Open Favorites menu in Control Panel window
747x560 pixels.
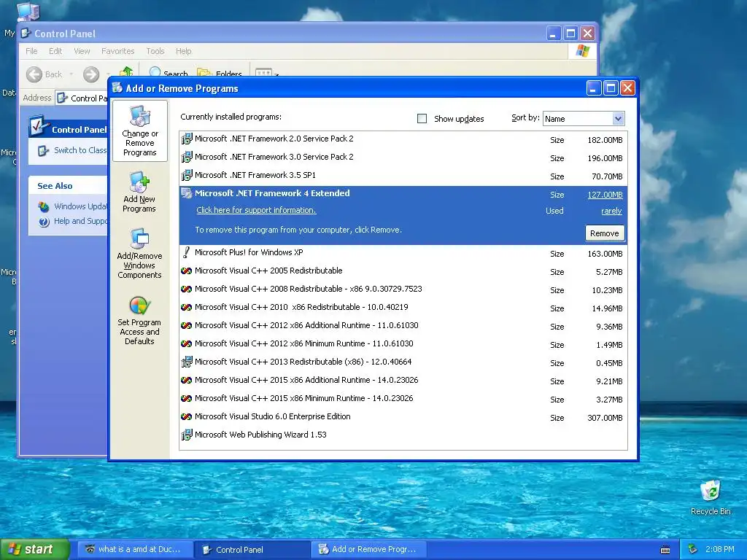117,51
